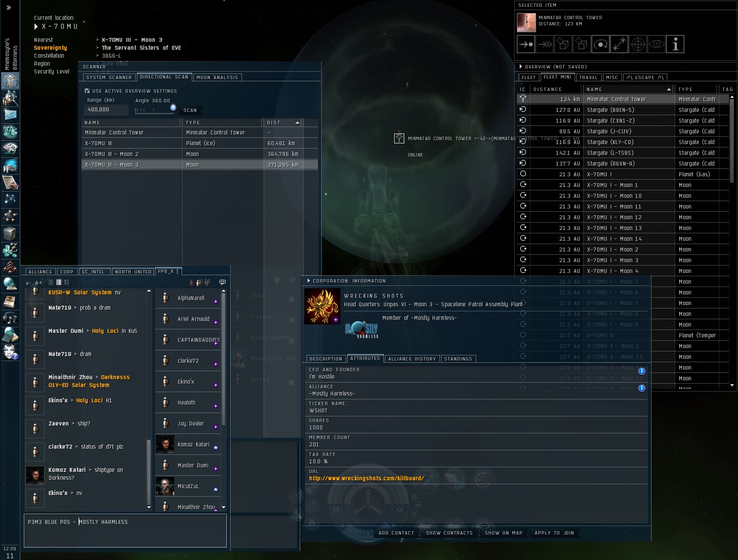Switch to the Moon Analysis tab

(x=218, y=77)
